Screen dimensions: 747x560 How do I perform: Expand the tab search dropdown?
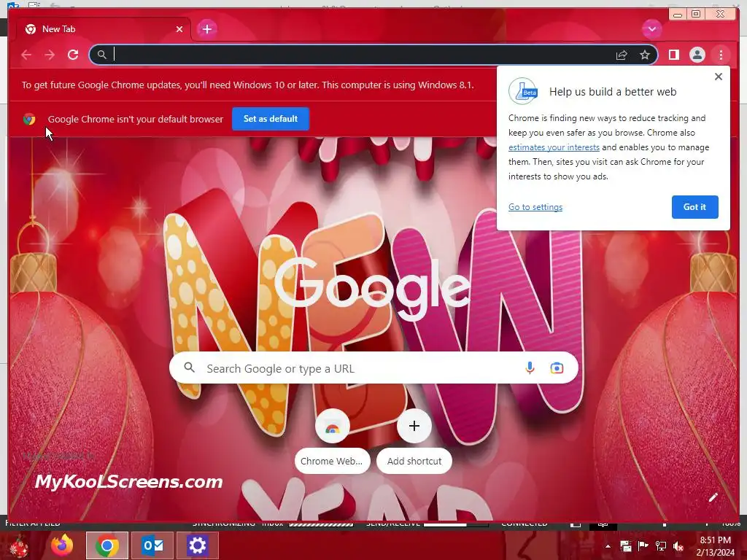651,29
